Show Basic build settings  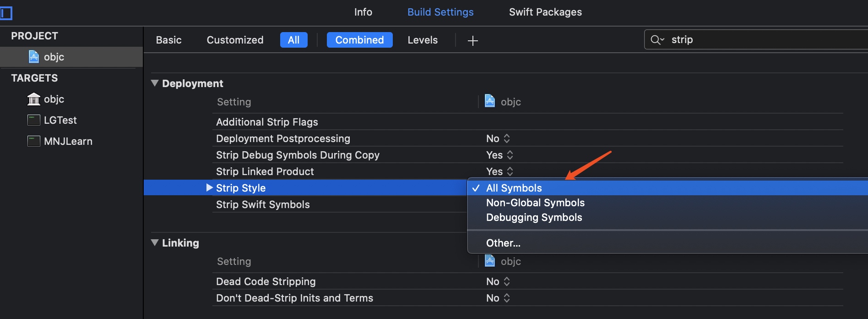[168, 40]
